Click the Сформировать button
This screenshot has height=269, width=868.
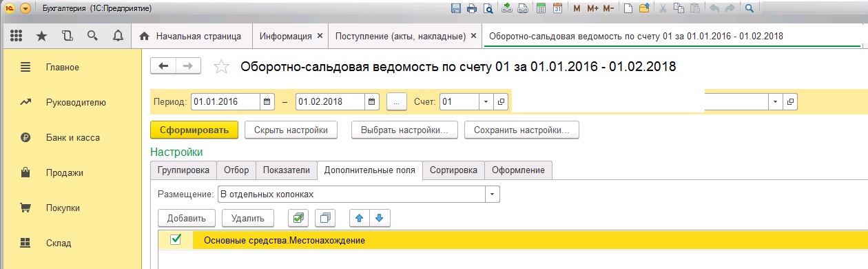(x=194, y=130)
